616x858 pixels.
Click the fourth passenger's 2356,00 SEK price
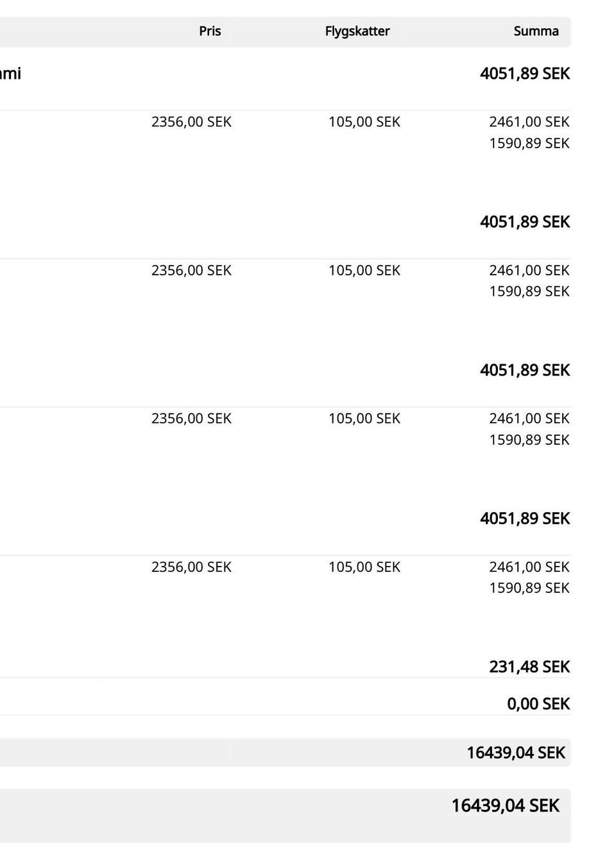tap(191, 567)
